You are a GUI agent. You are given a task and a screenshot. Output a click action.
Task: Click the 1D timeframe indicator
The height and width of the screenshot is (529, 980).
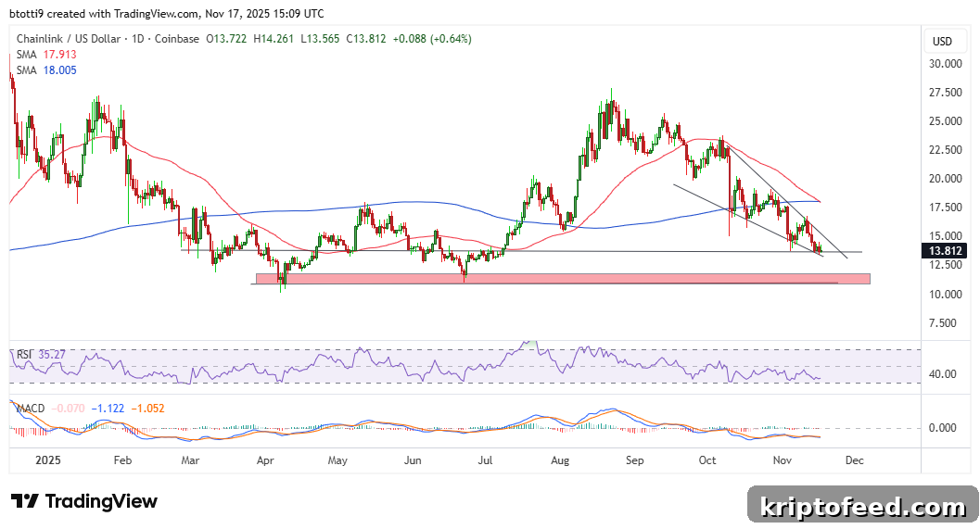(138, 39)
